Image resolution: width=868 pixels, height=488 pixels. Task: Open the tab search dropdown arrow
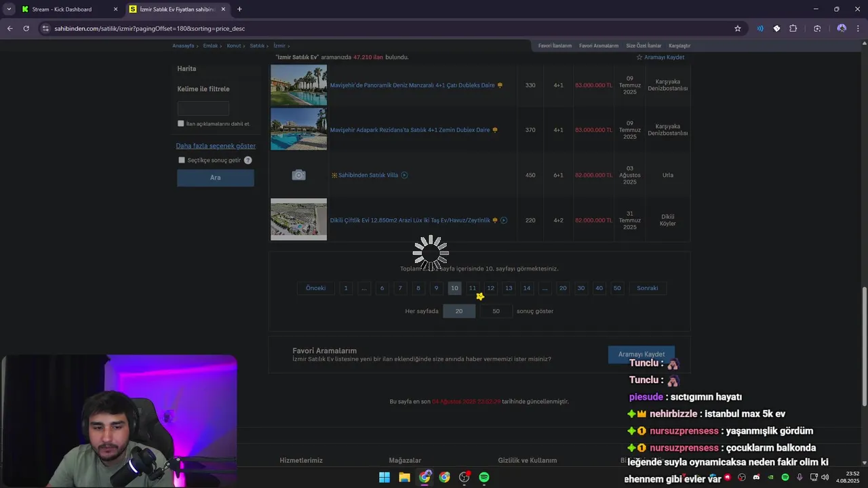click(8, 9)
